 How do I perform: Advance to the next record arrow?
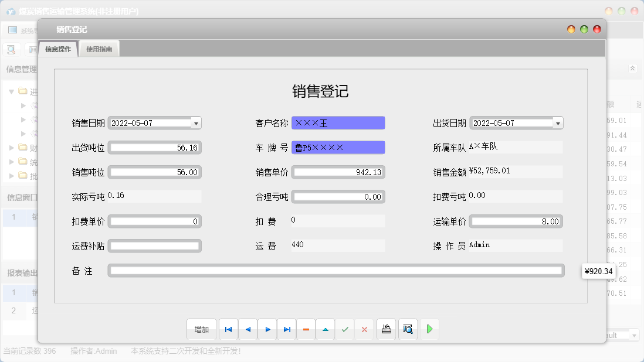pyautogui.click(x=267, y=329)
